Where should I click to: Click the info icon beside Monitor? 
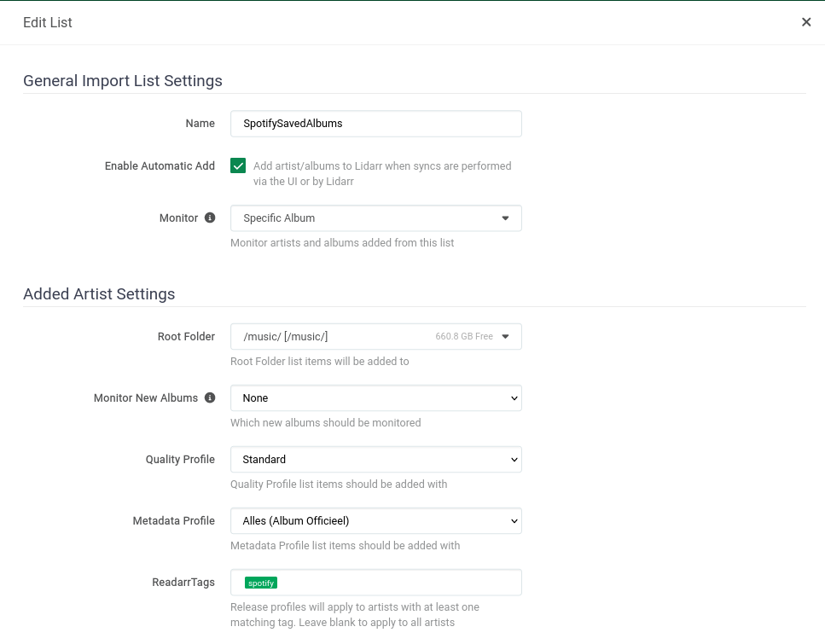pos(210,218)
